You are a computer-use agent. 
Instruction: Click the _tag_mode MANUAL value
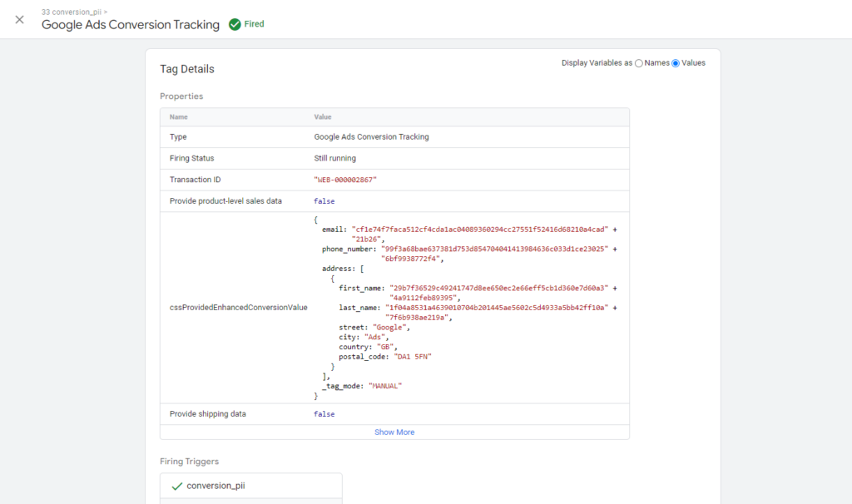pos(385,386)
